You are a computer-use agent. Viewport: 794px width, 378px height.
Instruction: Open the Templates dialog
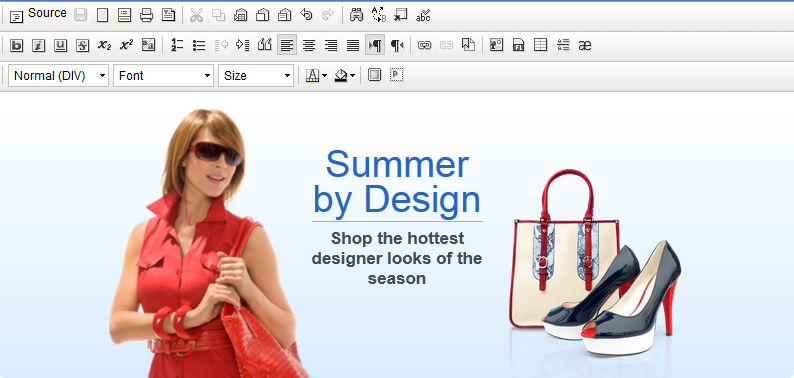[169, 15]
